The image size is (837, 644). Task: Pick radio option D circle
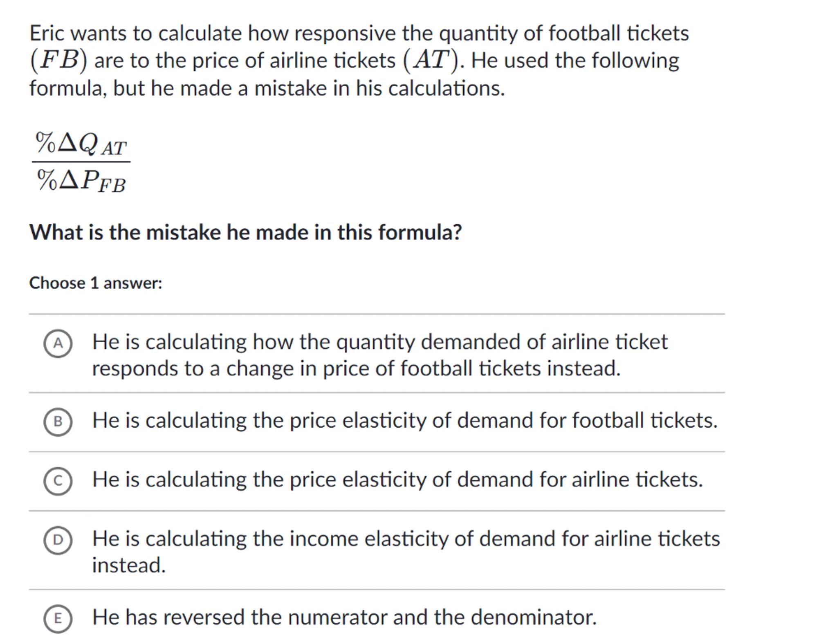(58, 540)
